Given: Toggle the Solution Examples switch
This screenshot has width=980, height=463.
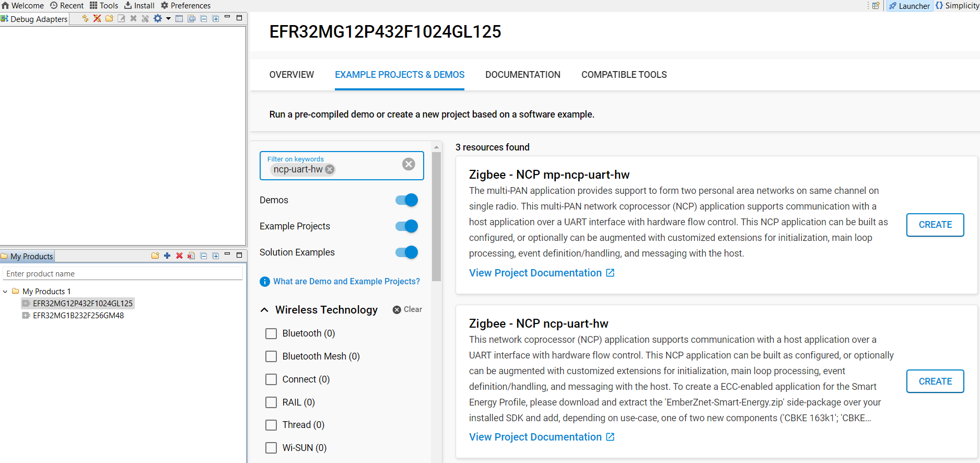Looking at the screenshot, I should click(x=406, y=252).
